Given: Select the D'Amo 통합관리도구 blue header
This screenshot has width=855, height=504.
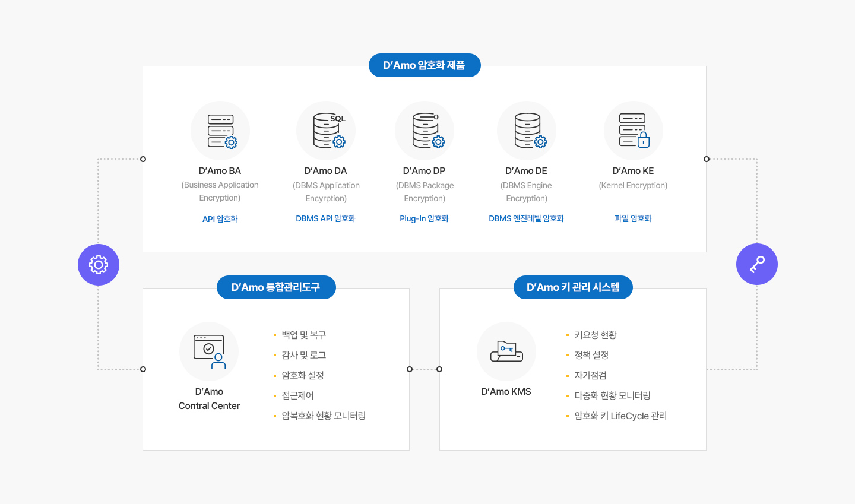Looking at the screenshot, I should (276, 287).
